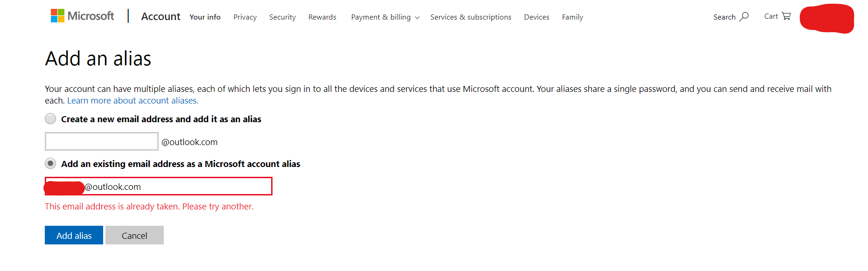This screenshot has height=271, width=868.
Task: Open the Family page
Action: [x=573, y=17]
